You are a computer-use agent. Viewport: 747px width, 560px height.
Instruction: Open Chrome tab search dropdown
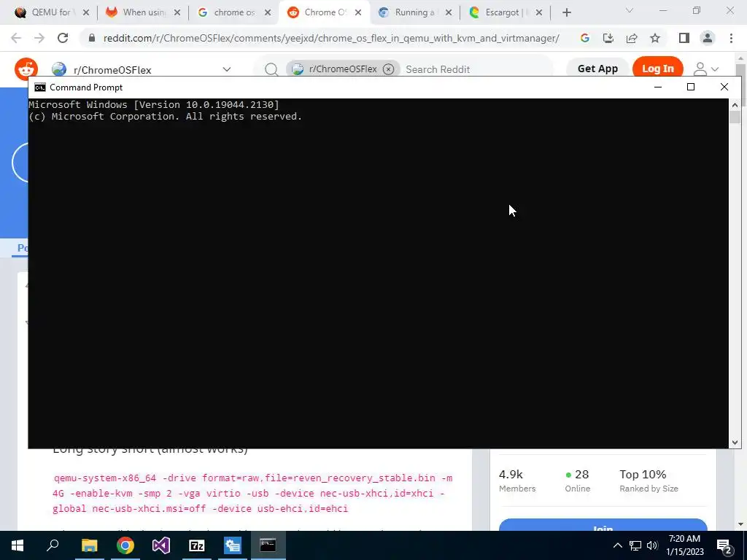(630, 10)
